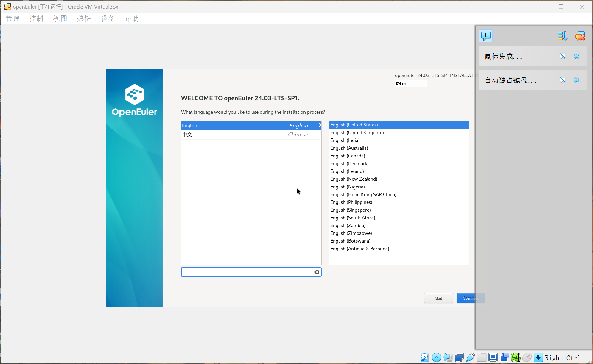593x364 pixels.
Task: Select English (Denmark)
Action: [399, 163]
